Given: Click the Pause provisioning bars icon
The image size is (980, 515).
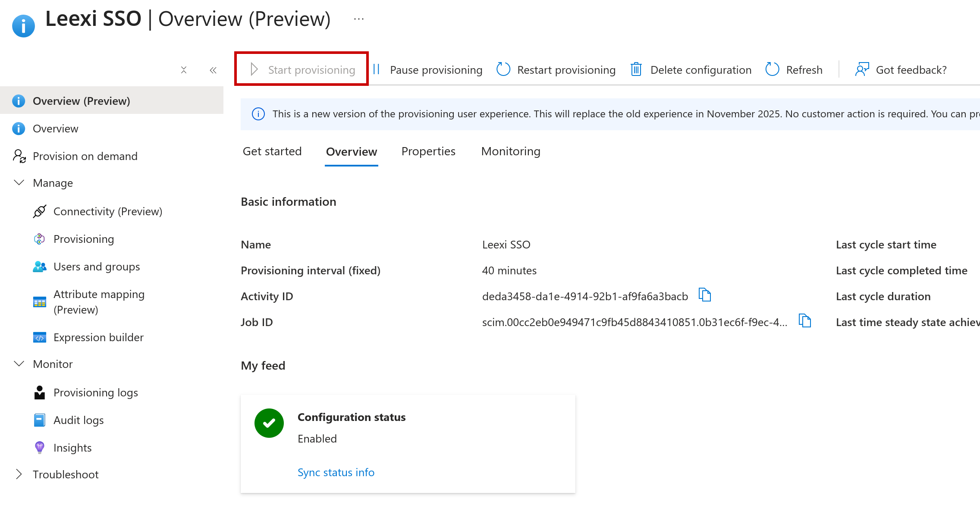Looking at the screenshot, I should [x=376, y=69].
